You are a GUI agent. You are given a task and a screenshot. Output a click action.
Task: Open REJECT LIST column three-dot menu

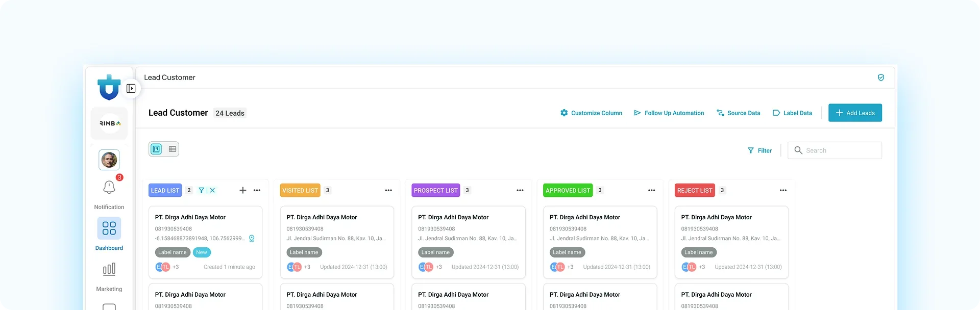tap(783, 190)
